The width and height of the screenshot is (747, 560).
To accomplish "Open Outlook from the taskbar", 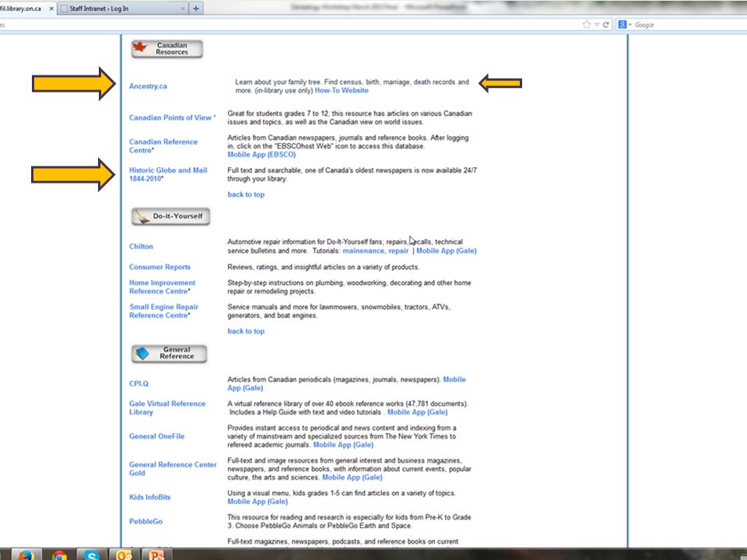I will [124, 555].
